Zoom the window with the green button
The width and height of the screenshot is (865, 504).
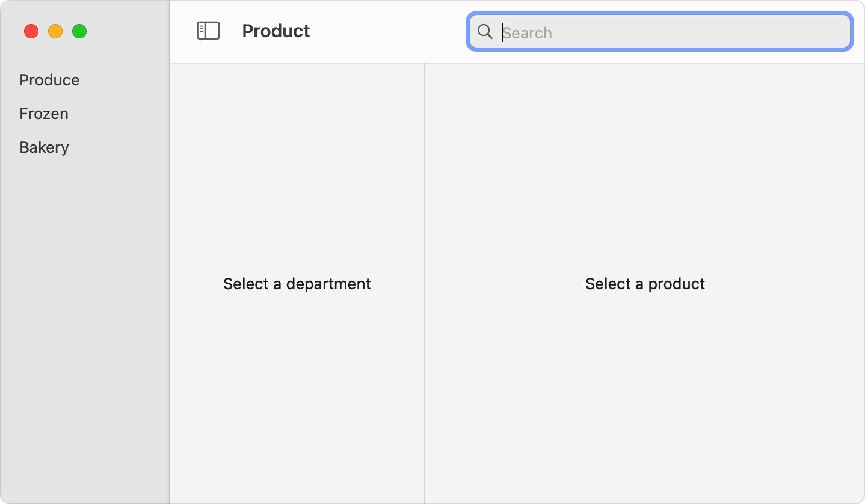pyautogui.click(x=79, y=31)
